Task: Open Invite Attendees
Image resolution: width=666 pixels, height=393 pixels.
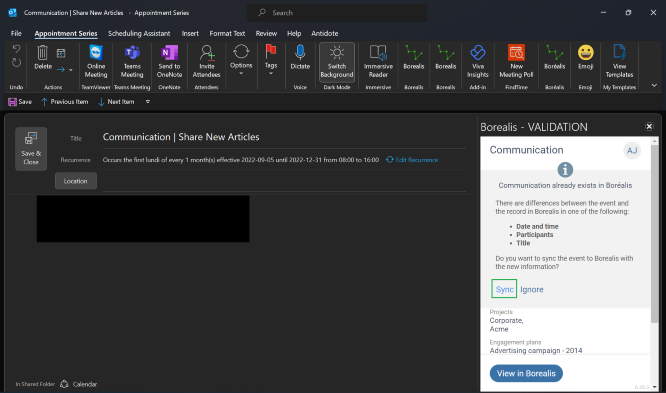Action: [x=206, y=62]
